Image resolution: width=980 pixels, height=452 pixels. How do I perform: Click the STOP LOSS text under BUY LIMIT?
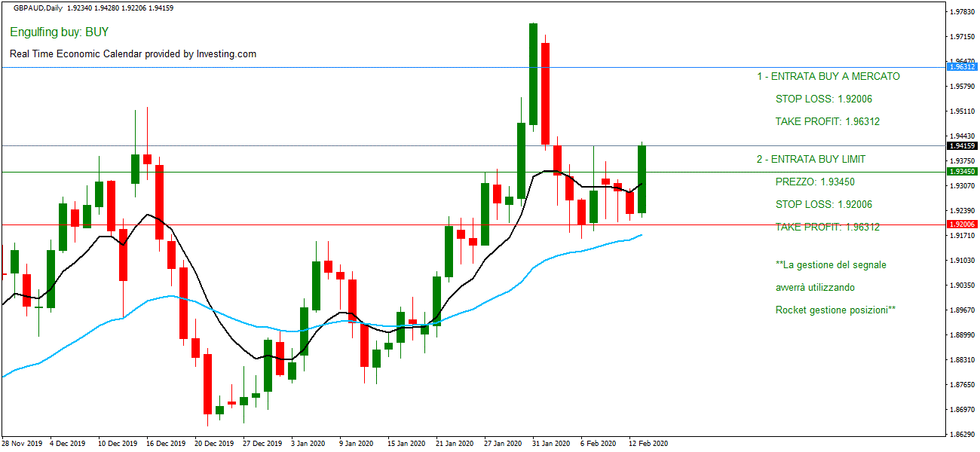pos(824,204)
